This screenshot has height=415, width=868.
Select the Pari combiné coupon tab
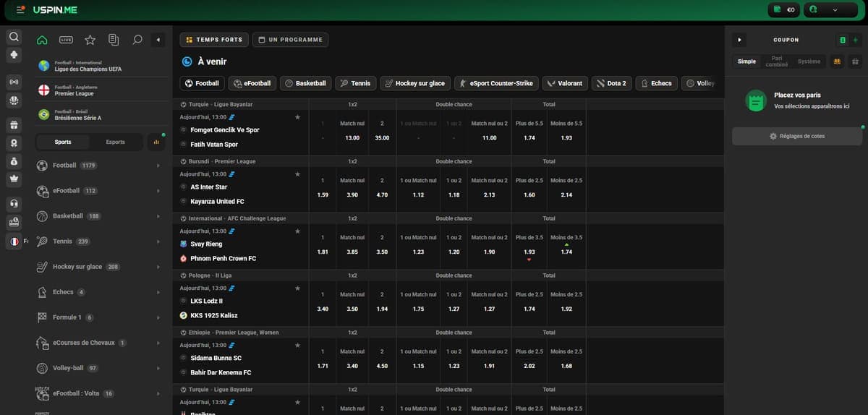pyautogui.click(x=777, y=61)
